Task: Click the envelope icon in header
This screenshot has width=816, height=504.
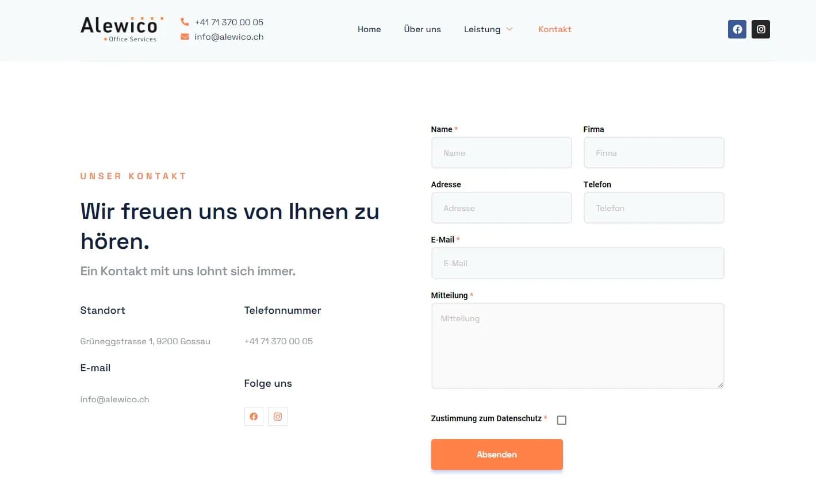Action: pyautogui.click(x=185, y=37)
